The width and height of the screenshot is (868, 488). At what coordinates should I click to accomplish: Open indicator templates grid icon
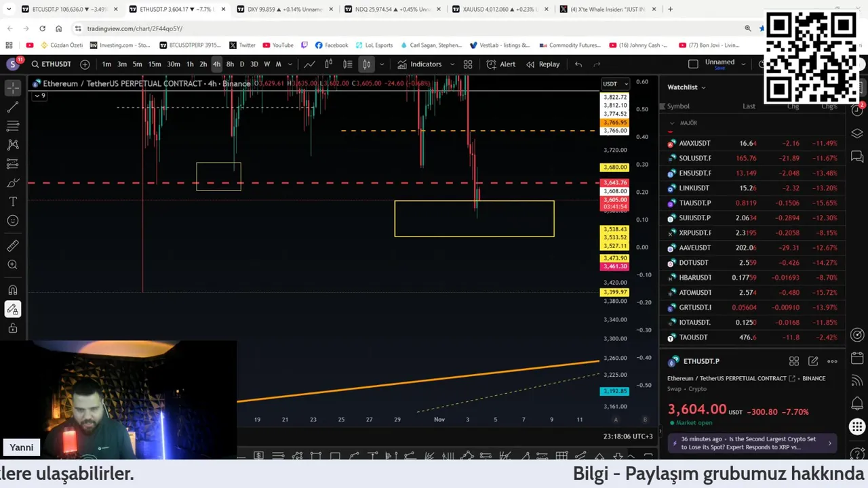(x=468, y=64)
